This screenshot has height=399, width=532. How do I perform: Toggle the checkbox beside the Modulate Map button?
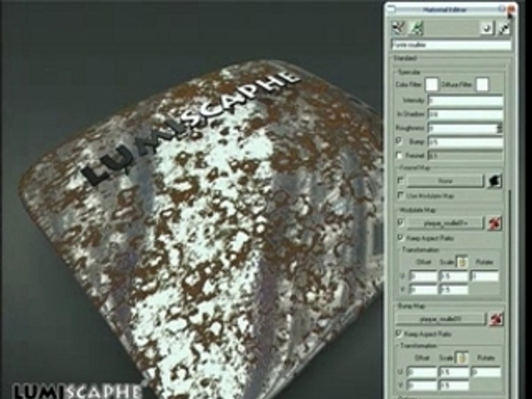point(401,223)
